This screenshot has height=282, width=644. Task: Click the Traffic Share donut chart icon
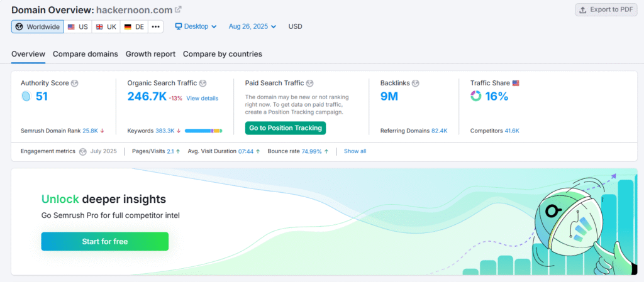coord(475,97)
